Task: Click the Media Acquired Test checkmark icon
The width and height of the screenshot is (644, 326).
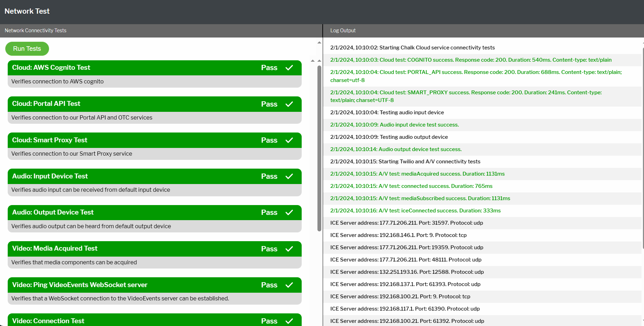Action: [x=289, y=249]
